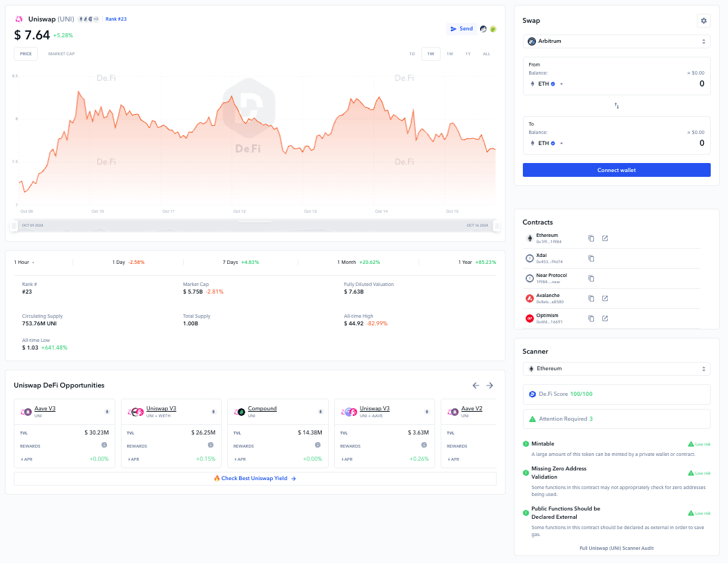Open Avalanche contract in explorer

pos(605,298)
